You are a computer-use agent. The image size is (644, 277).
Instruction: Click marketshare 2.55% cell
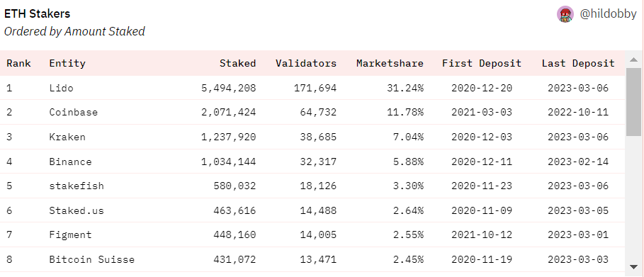point(408,234)
